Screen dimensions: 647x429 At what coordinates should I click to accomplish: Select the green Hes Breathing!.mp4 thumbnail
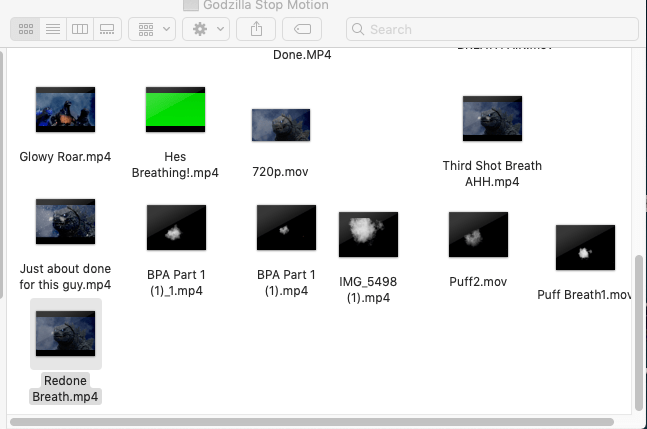pos(175,110)
